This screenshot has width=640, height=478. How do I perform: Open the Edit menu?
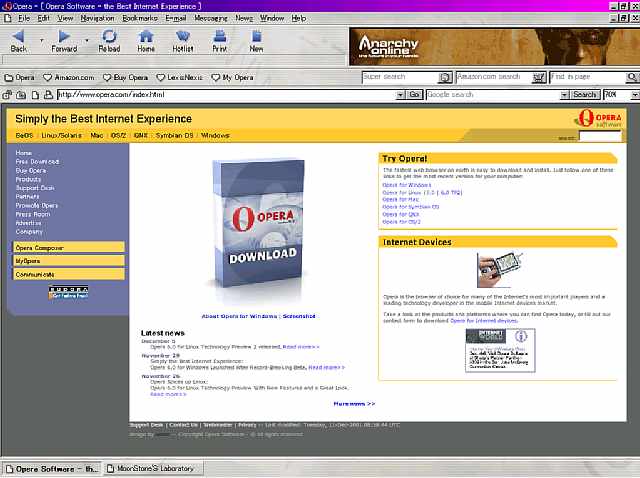click(x=43, y=18)
